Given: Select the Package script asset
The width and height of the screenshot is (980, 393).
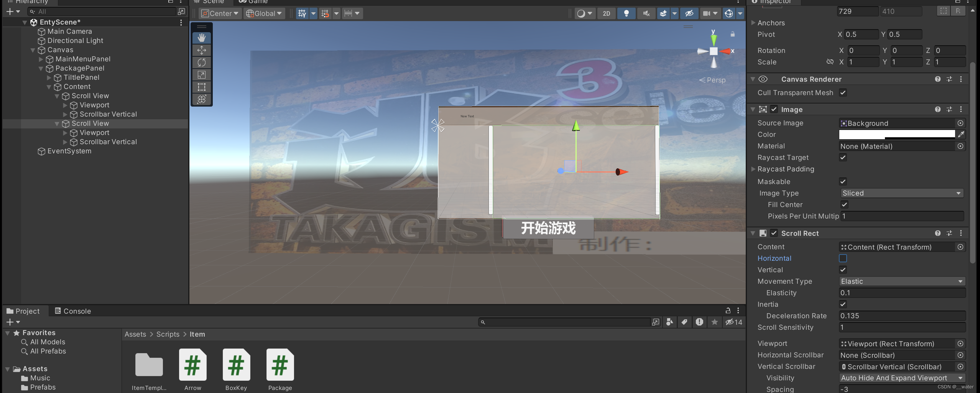Looking at the screenshot, I should pyautogui.click(x=280, y=370).
